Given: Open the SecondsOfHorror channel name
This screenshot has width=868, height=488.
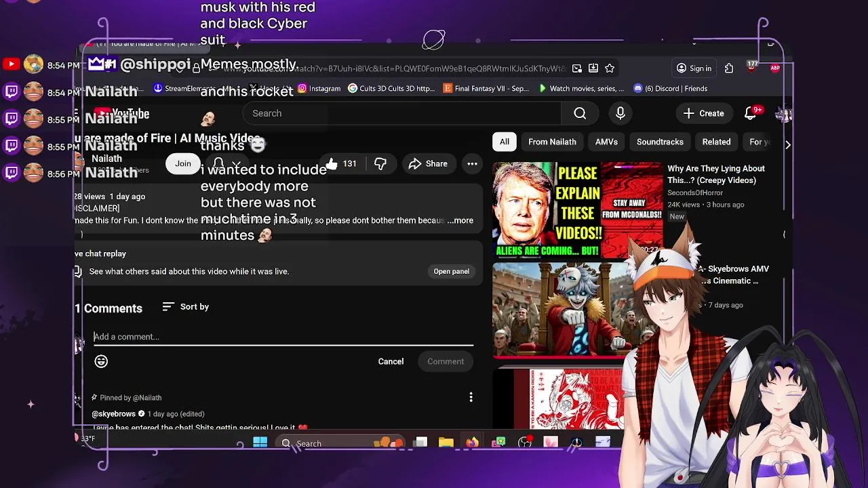Looking at the screenshot, I should coord(695,192).
